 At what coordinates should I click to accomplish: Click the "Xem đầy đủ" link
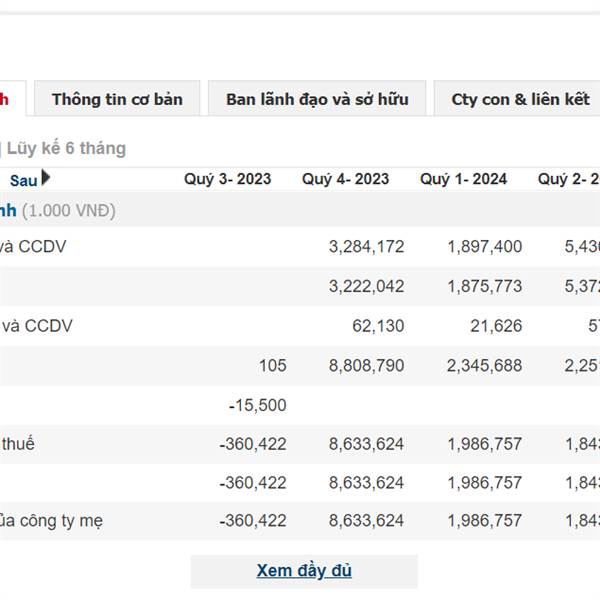pos(304,571)
